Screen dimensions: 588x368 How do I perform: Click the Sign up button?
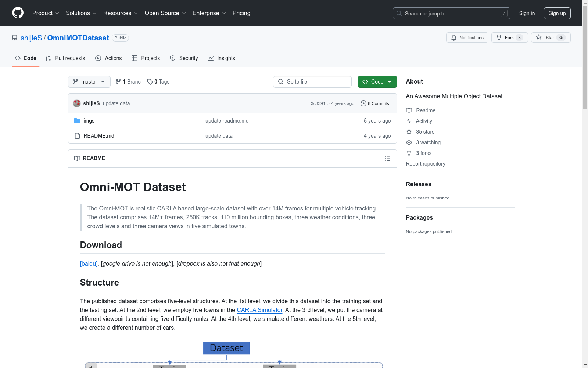click(x=557, y=13)
